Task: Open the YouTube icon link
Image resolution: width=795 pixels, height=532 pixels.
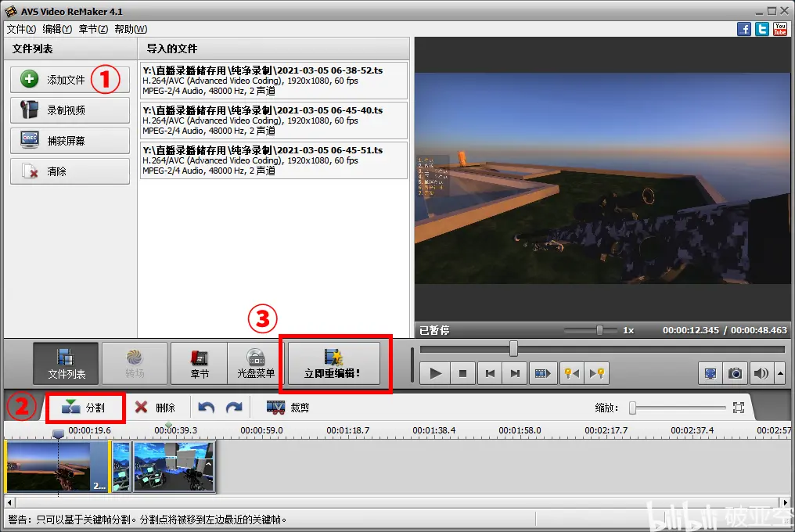Action: pyautogui.click(x=780, y=29)
